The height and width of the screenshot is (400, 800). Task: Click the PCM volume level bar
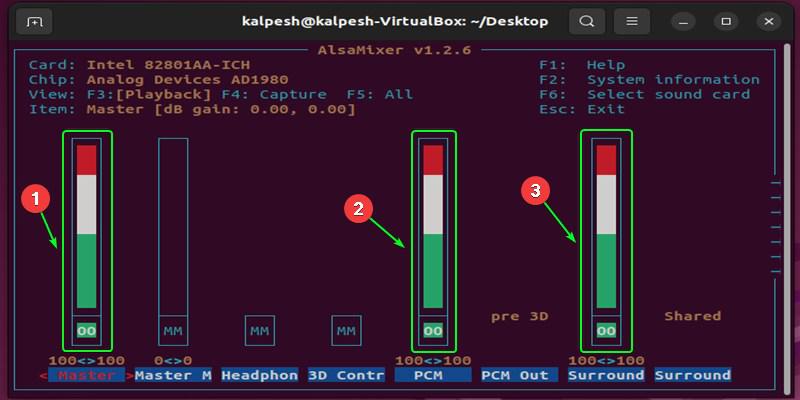[x=433, y=227]
